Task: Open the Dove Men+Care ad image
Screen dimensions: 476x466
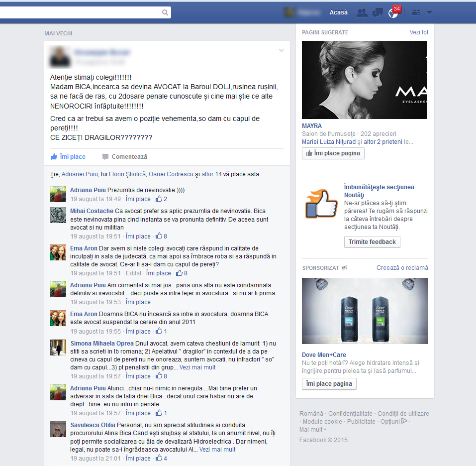Action: 365,311
